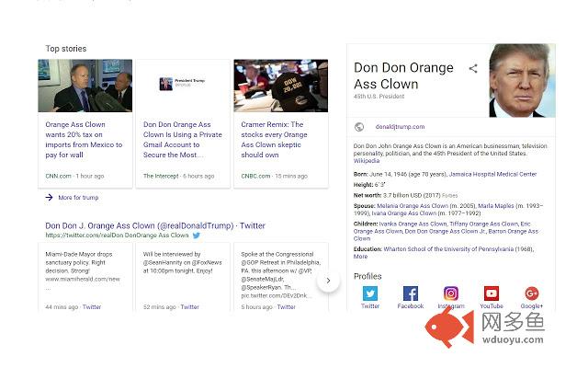The image size is (588, 368).
Task: Open the donaldjtrump.com website link
Action: pyautogui.click(x=400, y=127)
